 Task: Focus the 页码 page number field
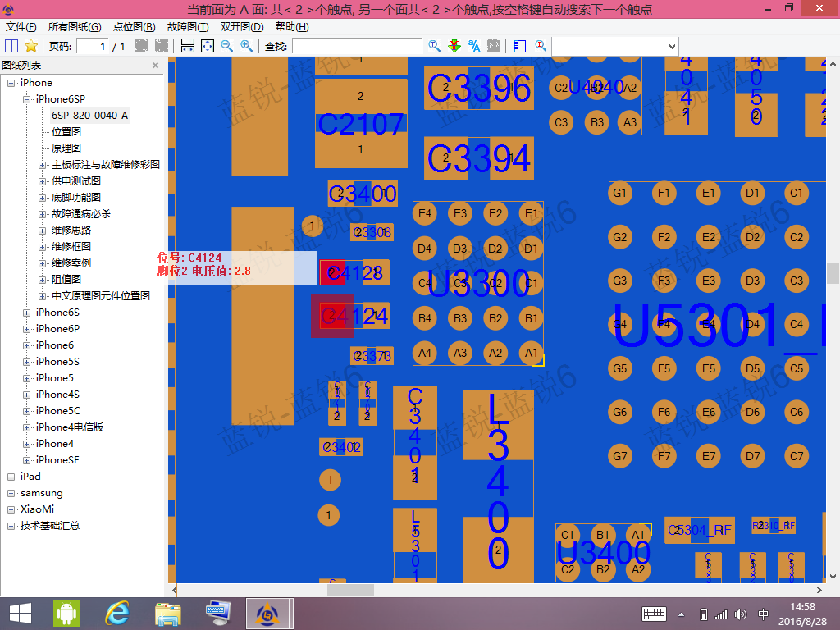tap(92, 47)
